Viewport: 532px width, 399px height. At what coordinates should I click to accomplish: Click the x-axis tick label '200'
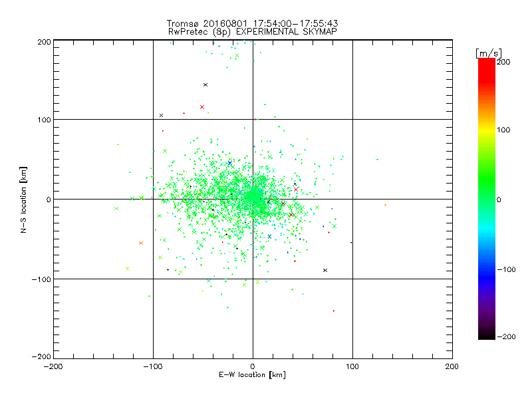pos(452,366)
